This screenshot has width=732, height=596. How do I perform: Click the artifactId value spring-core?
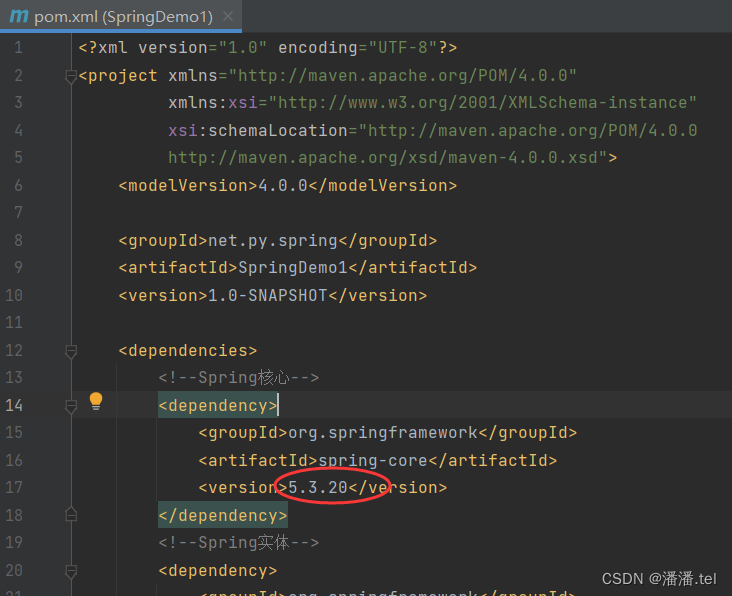point(373,461)
